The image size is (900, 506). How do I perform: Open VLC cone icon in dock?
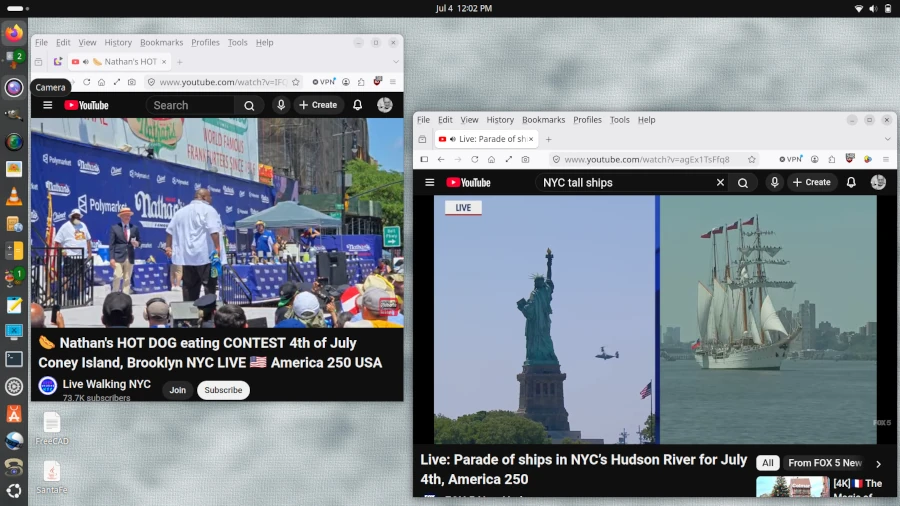(14, 197)
